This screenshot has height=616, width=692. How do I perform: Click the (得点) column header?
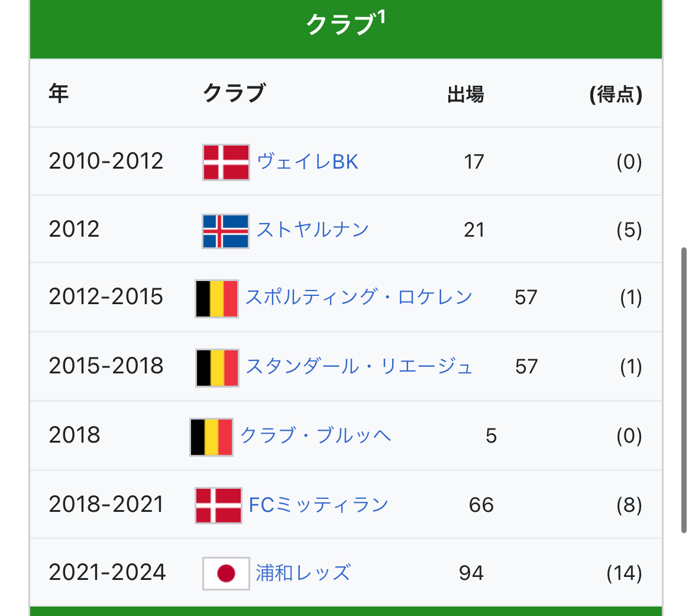click(616, 94)
